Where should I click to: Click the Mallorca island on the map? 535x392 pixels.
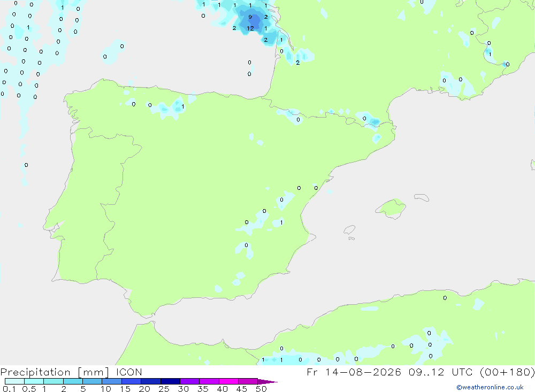(x=391, y=208)
